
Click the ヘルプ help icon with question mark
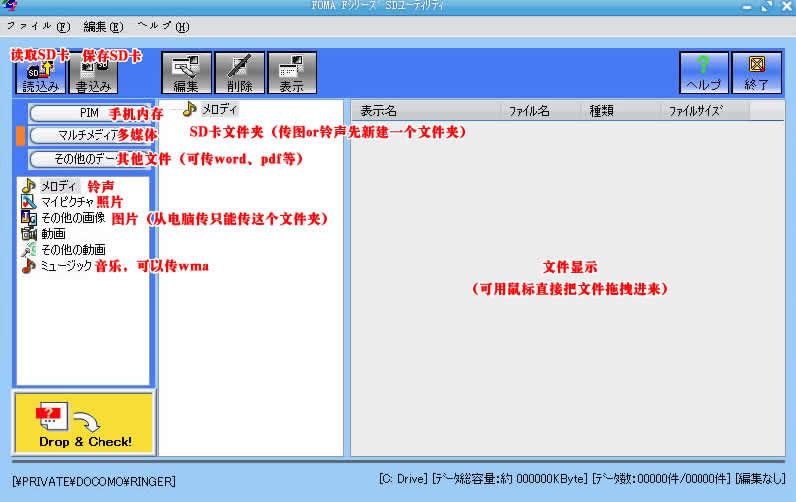[703, 73]
